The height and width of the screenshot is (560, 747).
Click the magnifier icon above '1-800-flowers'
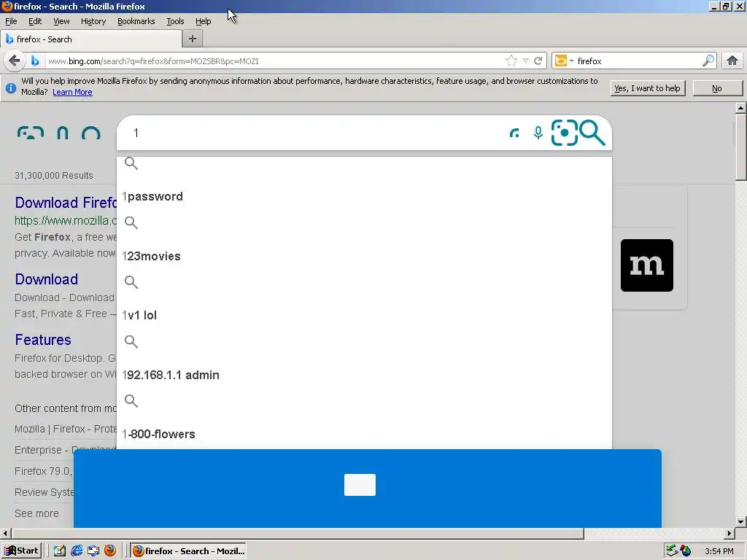[131, 401]
